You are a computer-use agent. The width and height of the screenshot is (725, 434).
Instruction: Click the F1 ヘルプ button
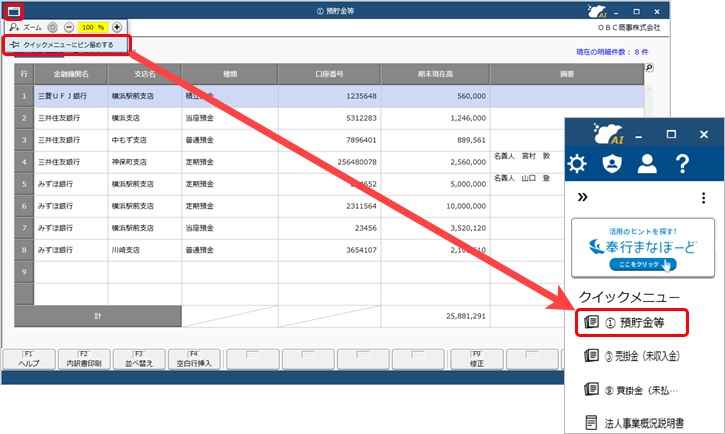coord(29,359)
